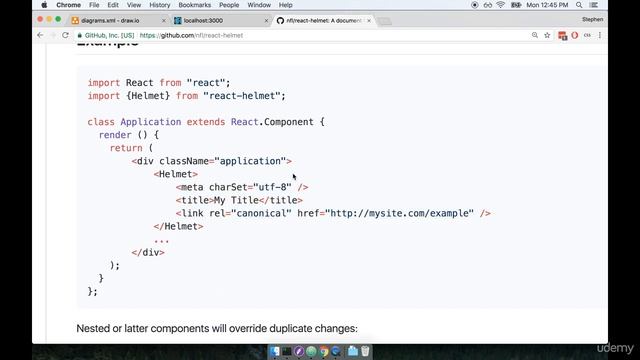The height and width of the screenshot is (360, 640).
Task: Click the Stephen profile button
Action: 592,20
